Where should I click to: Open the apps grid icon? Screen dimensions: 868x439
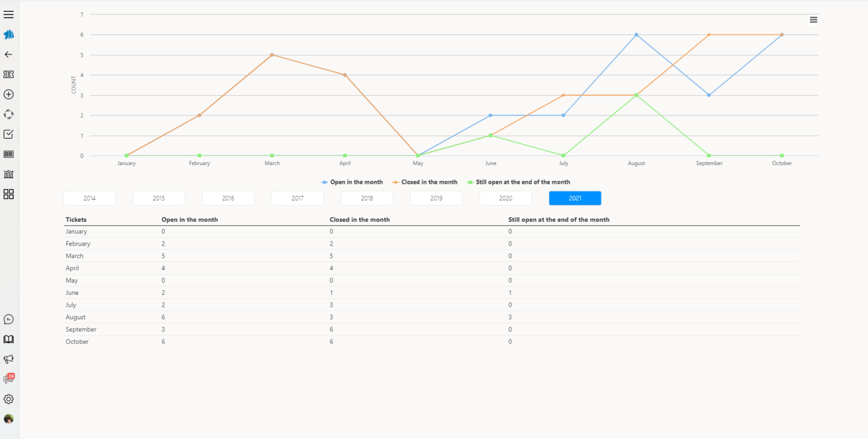pyautogui.click(x=8, y=194)
